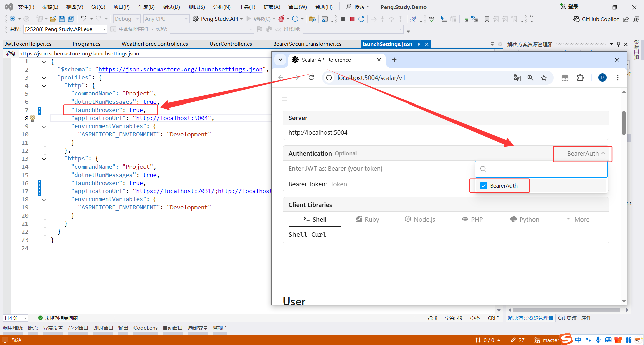
Task: Toggle Sogou Chinese/English input mode
Action: point(578,340)
